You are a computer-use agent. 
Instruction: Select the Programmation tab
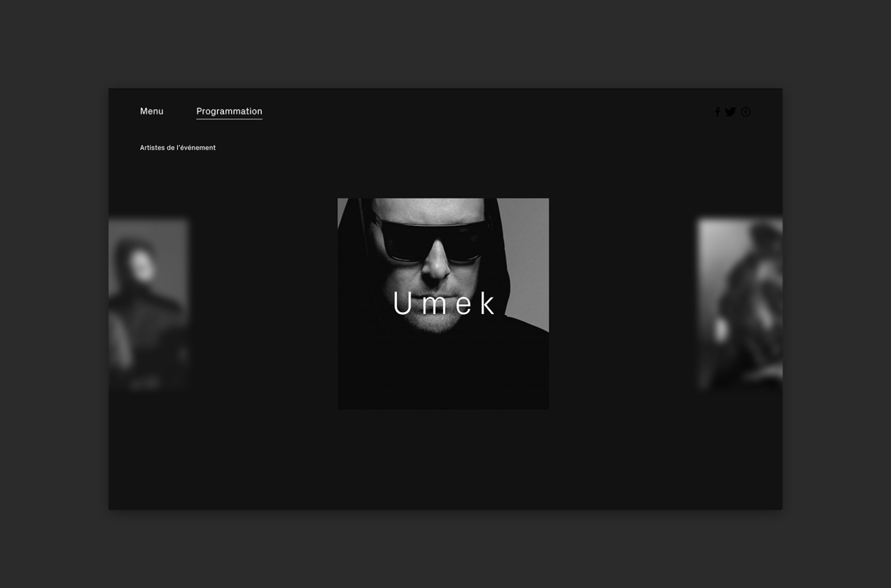[x=229, y=111]
